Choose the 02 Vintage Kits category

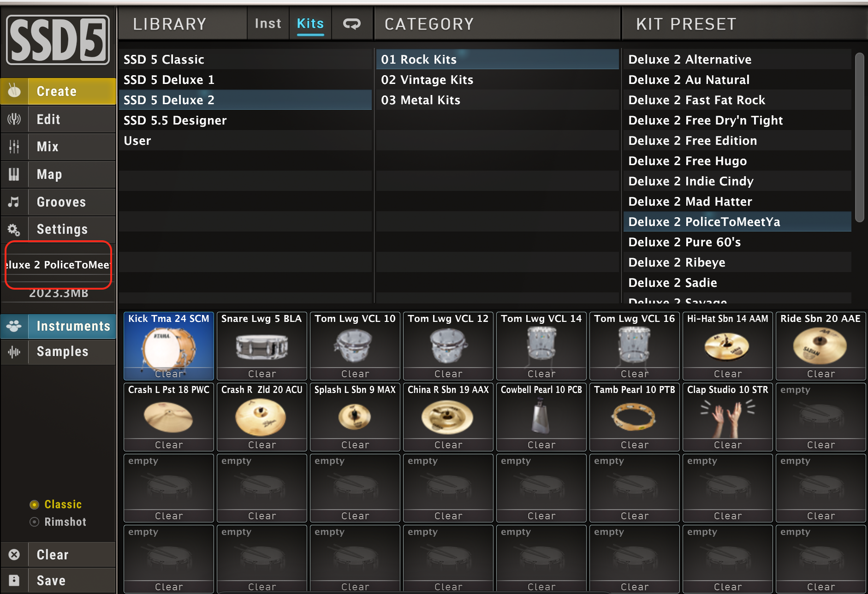(498, 80)
